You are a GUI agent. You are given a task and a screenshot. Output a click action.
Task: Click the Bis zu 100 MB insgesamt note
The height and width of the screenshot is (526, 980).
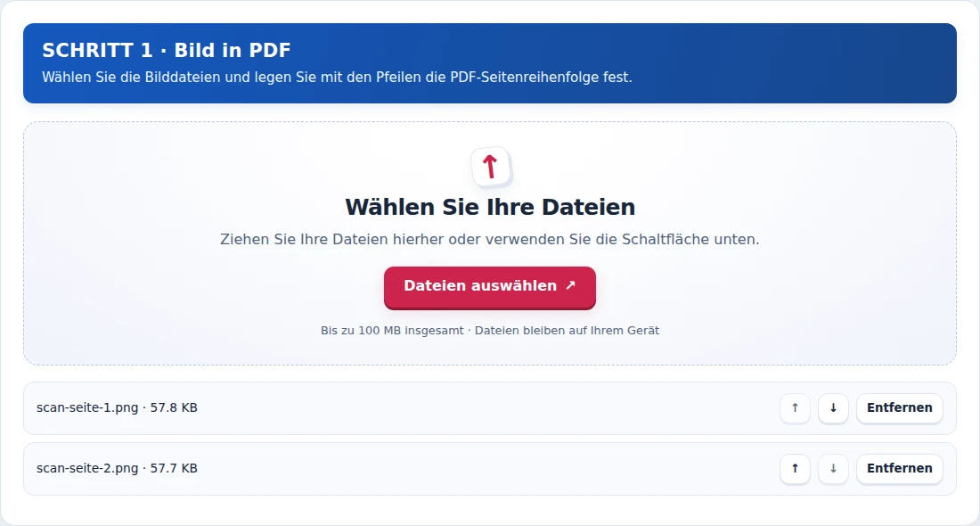point(490,330)
